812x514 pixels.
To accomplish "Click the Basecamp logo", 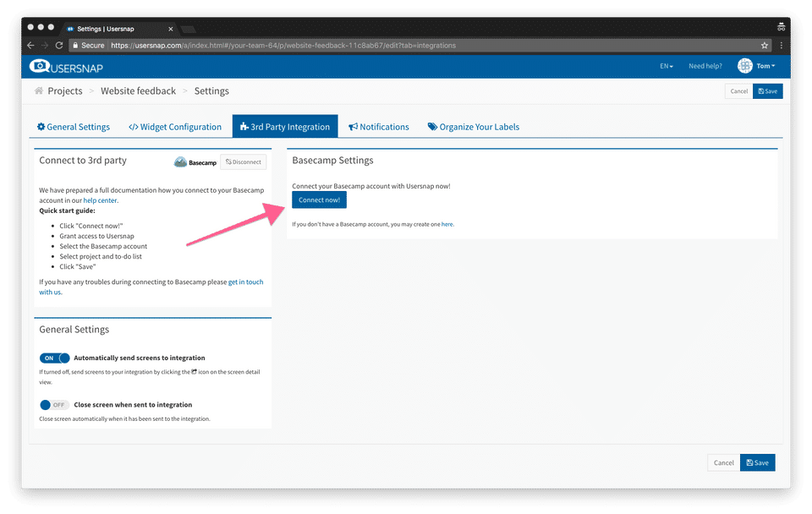I will pyautogui.click(x=195, y=162).
